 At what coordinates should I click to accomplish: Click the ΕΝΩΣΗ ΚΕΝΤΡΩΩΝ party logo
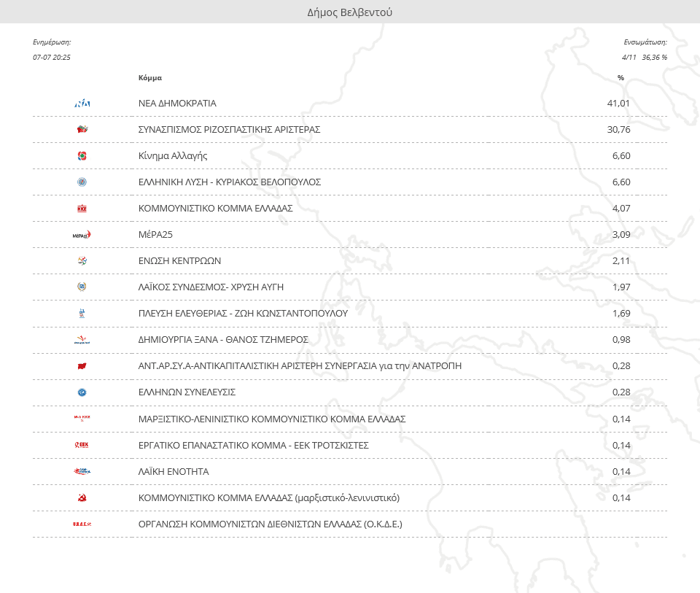coord(82,261)
